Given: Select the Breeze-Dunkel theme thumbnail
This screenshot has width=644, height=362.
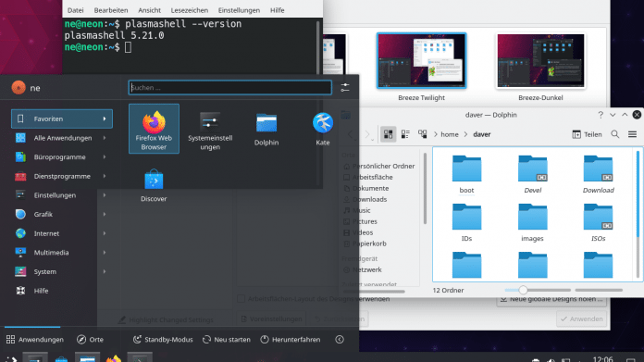Looking at the screenshot, I should 540,61.
